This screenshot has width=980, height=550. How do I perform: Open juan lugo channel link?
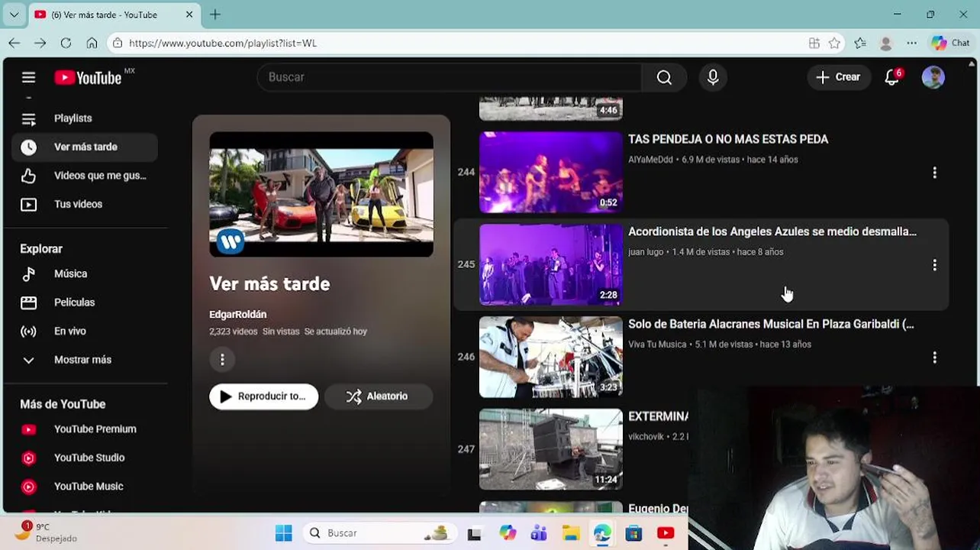pos(646,252)
